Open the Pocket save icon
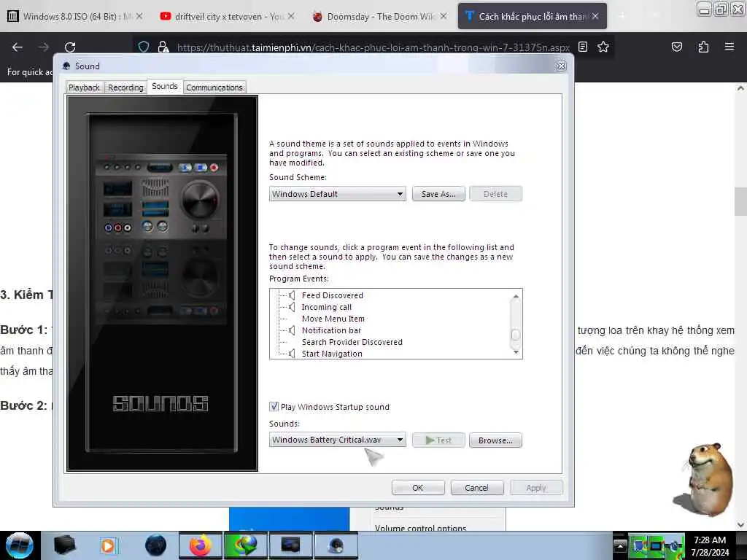This screenshot has height=560, width=747. pos(676,47)
